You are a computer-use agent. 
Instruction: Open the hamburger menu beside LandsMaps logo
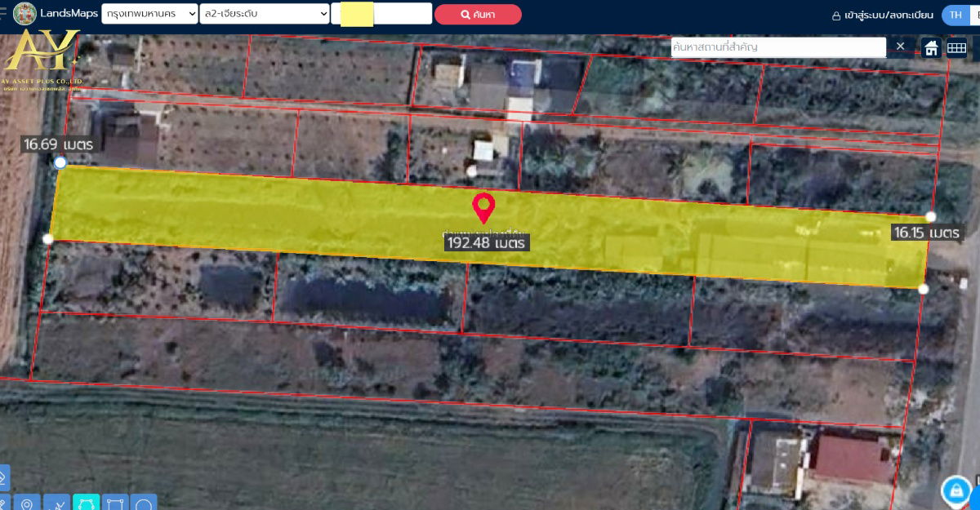click(3, 14)
